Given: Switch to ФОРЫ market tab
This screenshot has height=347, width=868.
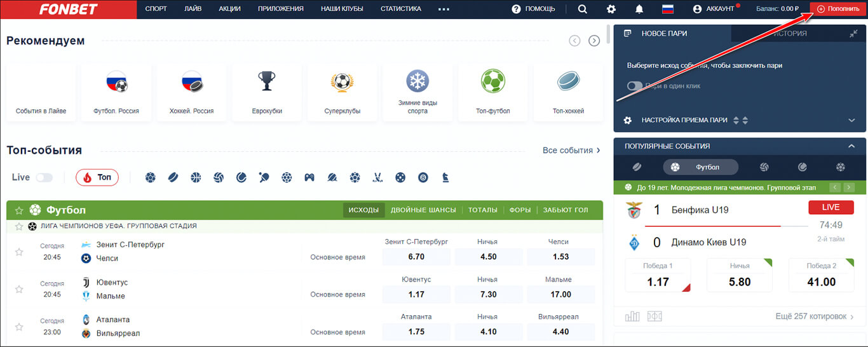Looking at the screenshot, I should 520,210.
